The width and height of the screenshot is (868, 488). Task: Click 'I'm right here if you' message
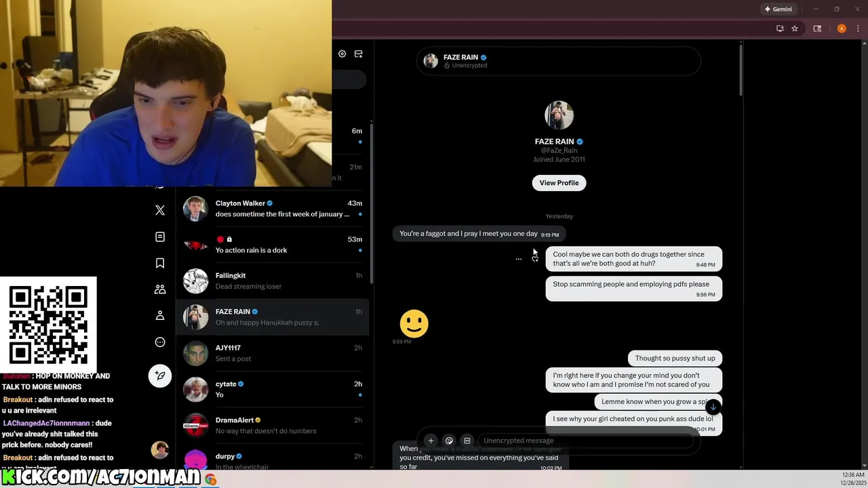634,380
